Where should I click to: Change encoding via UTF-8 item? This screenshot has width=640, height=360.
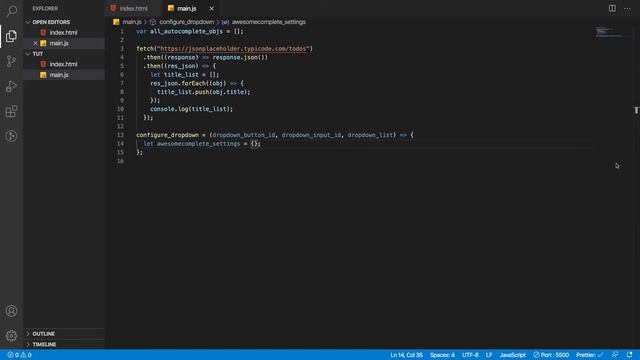pyautogui.click(x=470, y=355)
